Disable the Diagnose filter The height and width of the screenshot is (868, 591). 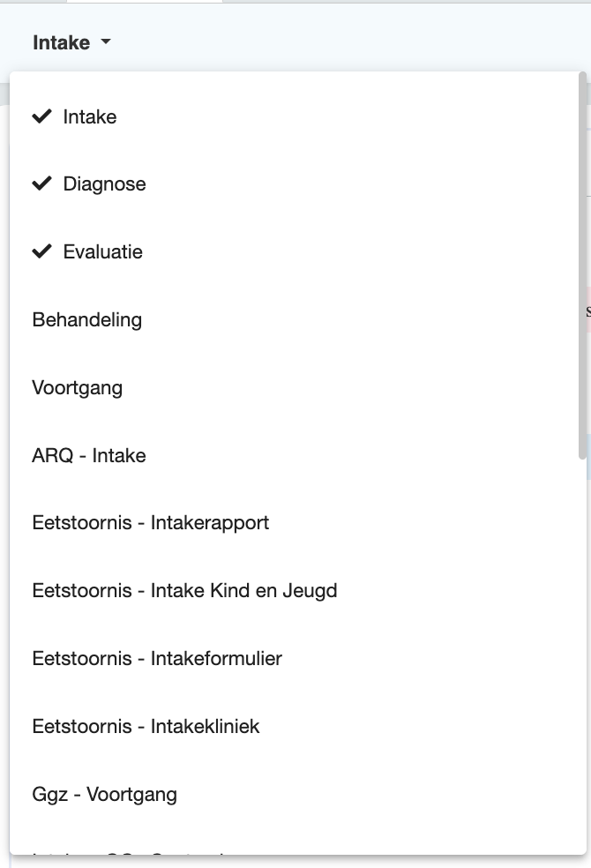[x=103, y=183]
